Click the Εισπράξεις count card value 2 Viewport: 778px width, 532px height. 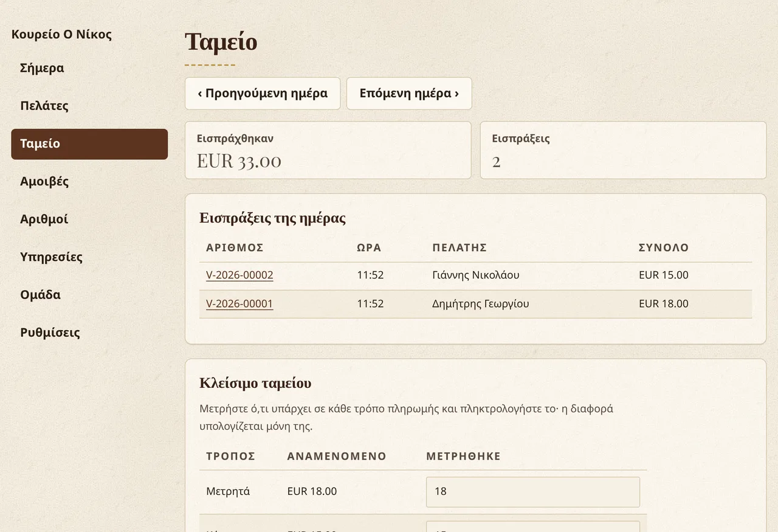(x=496, y=162)
